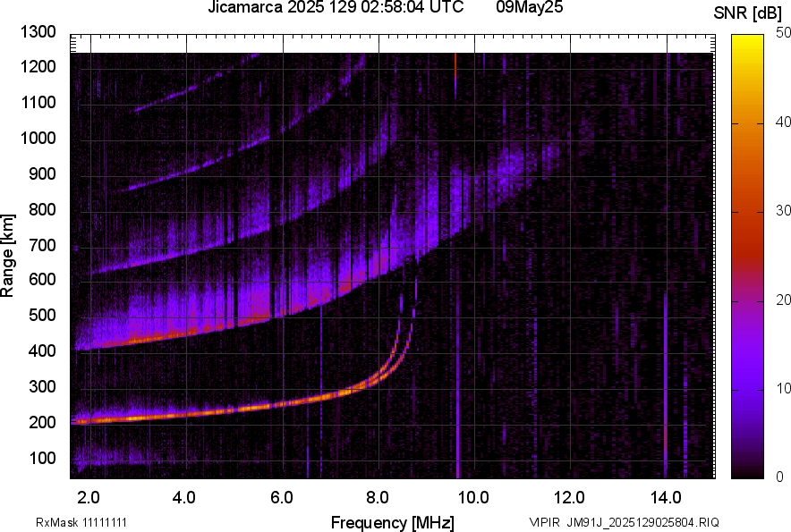Click the frequency tick label '10.0'
Screen dimensions: 791x532
(x=472, y=498)
